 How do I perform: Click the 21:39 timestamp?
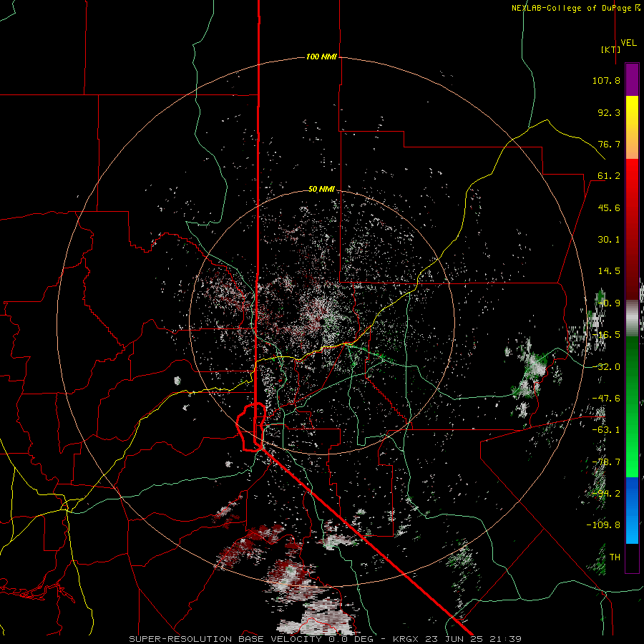click(x=504, y=639)
